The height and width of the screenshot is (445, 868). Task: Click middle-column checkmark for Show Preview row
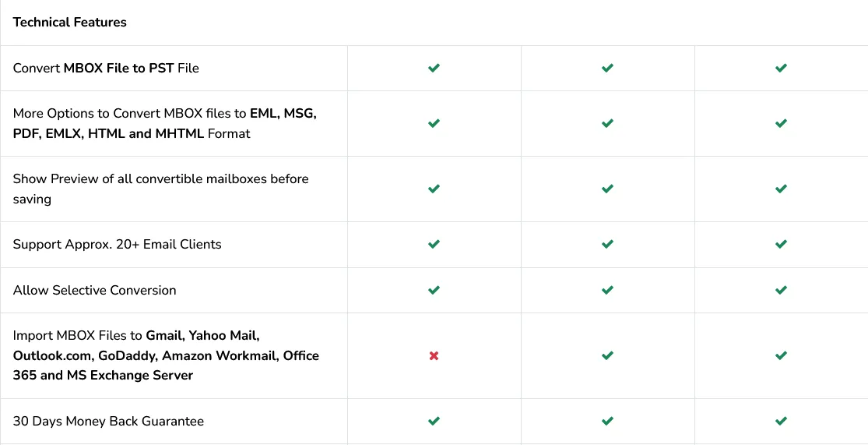tap(607, 189)
